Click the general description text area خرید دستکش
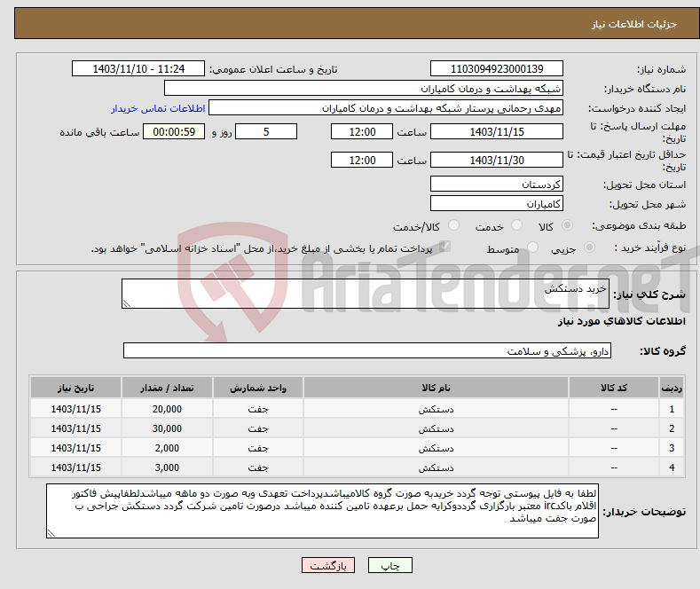This screenshot has width=700, height=589. tap(366, 294)
